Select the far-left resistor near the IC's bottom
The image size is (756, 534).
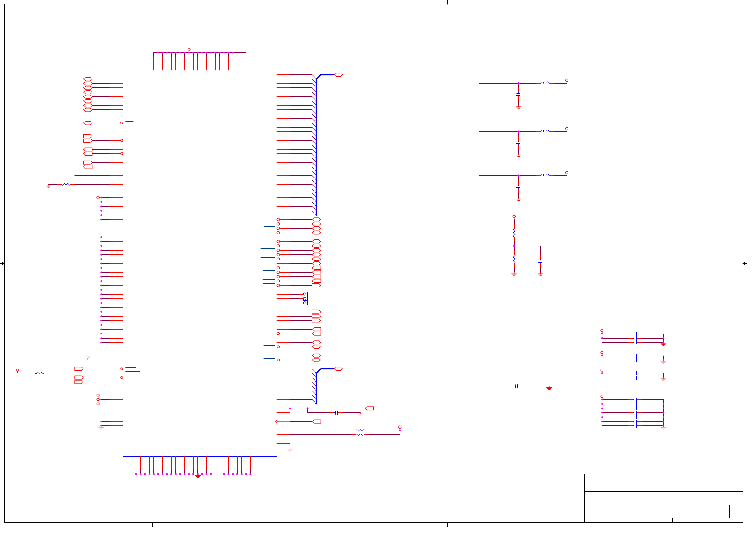tap(40, 373)
